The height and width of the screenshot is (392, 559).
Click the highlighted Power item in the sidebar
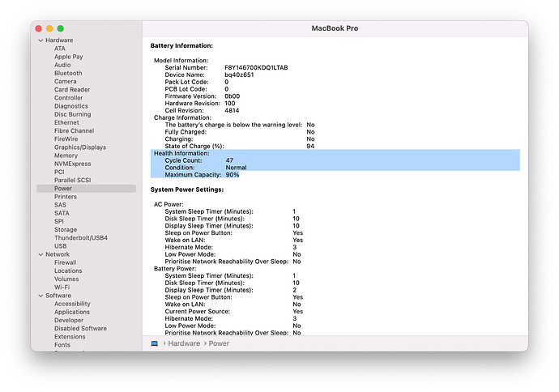click(63, 189)
